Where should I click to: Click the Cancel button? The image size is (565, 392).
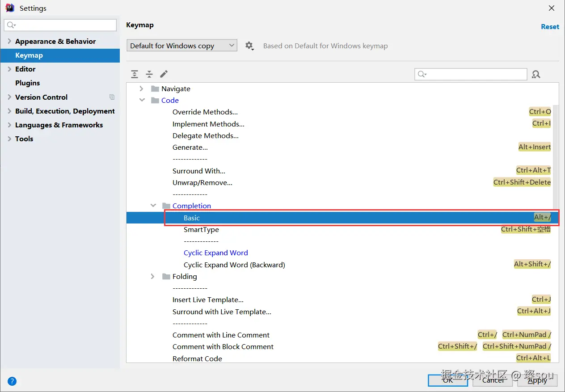click(x=493, y=380)
